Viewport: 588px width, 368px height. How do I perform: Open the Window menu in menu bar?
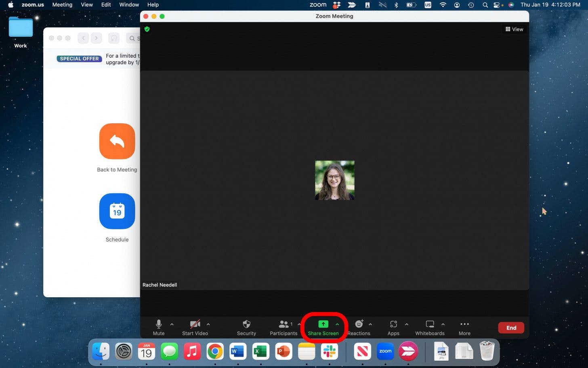click(129, 5)
